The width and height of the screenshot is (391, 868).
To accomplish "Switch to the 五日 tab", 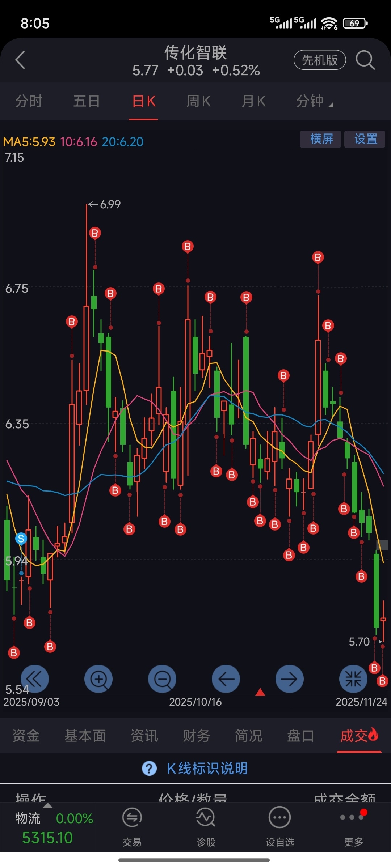I will pyautogui.click(x=87, y=101).
